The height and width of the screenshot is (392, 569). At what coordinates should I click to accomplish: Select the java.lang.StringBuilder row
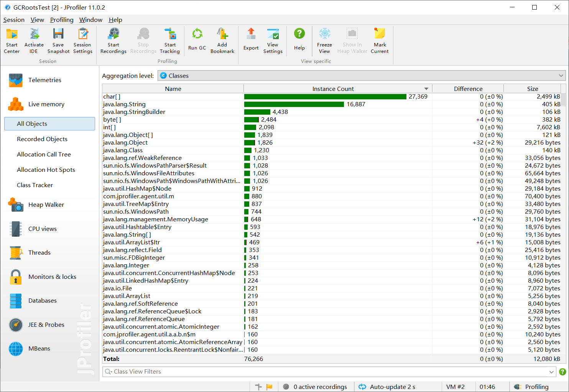click(332, 112)
